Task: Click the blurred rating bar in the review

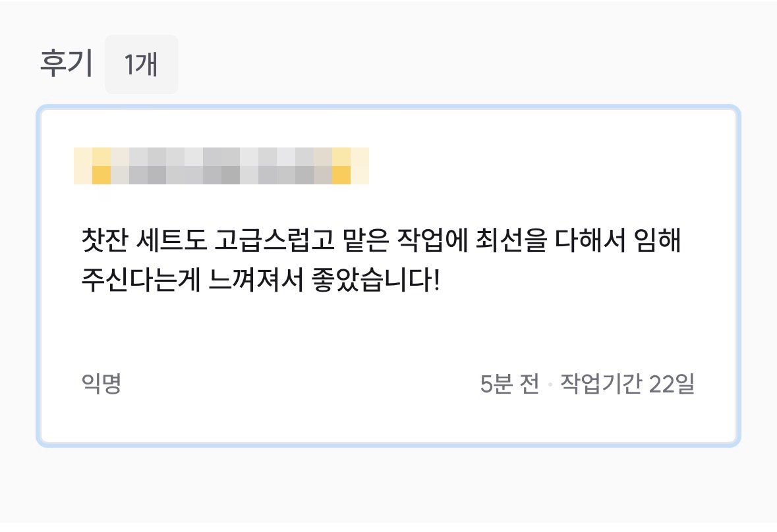Action: (221, 166)
